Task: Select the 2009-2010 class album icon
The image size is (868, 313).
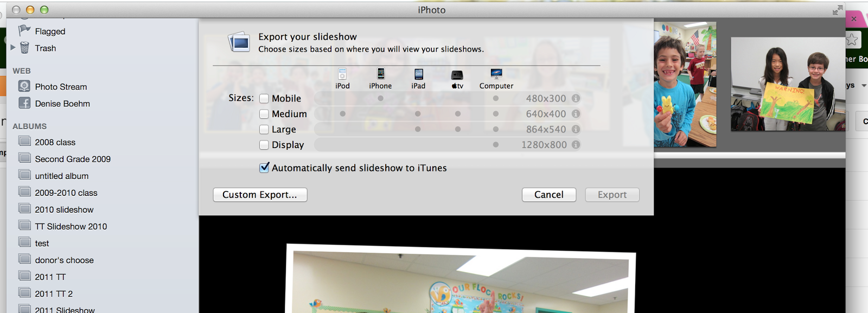Action: (x=24, y=192)
